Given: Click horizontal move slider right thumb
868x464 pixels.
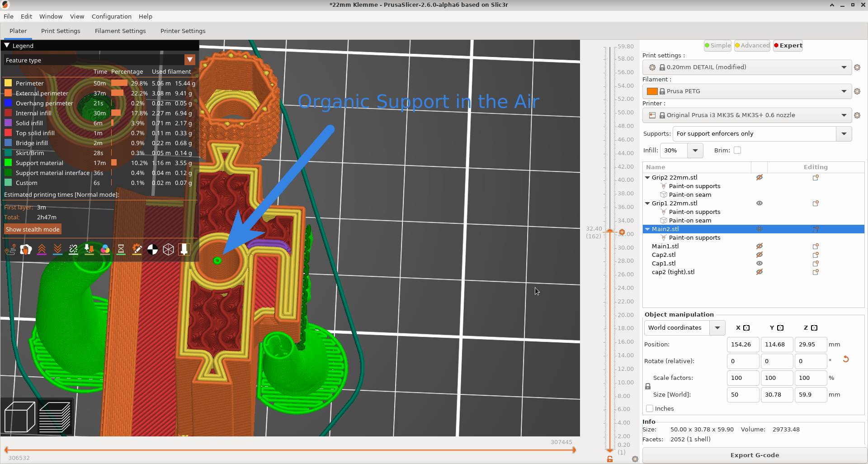Looking at the screenshot, I should 574,450.
